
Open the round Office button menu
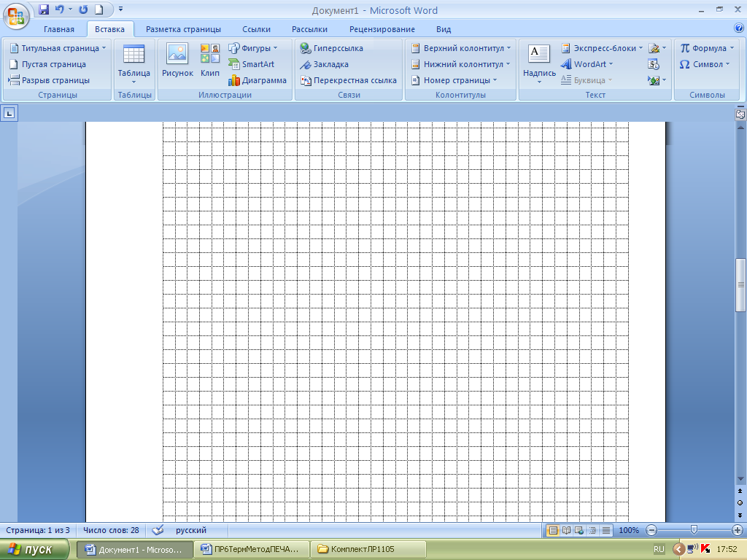16,15
